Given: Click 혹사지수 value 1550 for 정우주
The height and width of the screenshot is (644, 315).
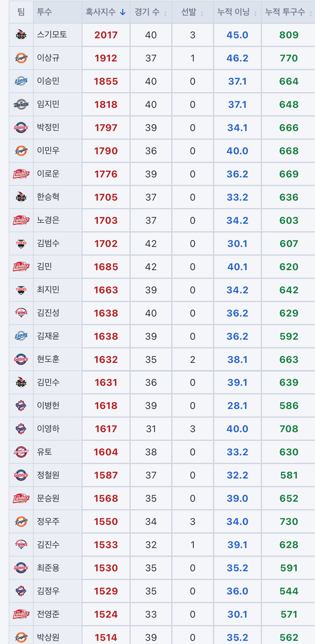Looking at the screenshot, I should pos(106,522).
